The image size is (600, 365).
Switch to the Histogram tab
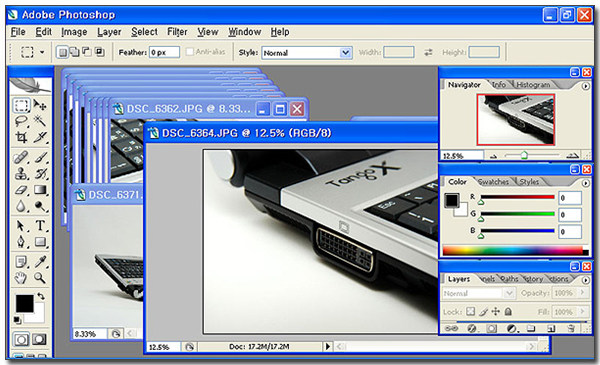point(533,85)
